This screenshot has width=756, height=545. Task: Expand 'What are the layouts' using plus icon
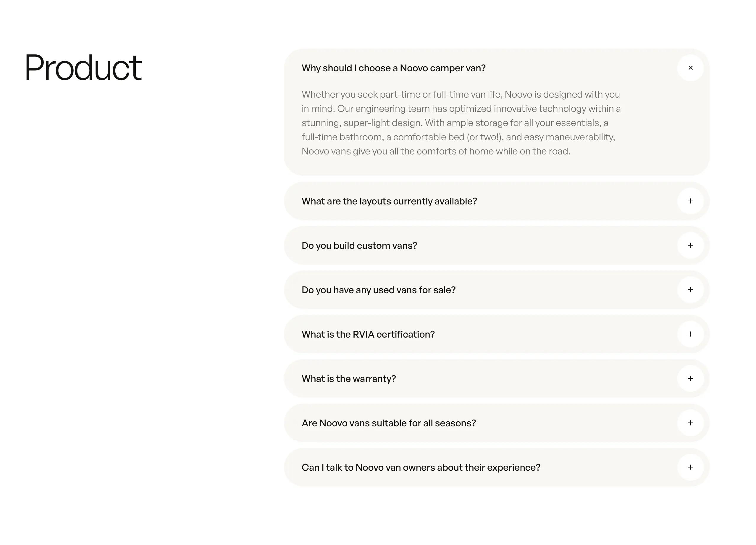coord(690,201)
